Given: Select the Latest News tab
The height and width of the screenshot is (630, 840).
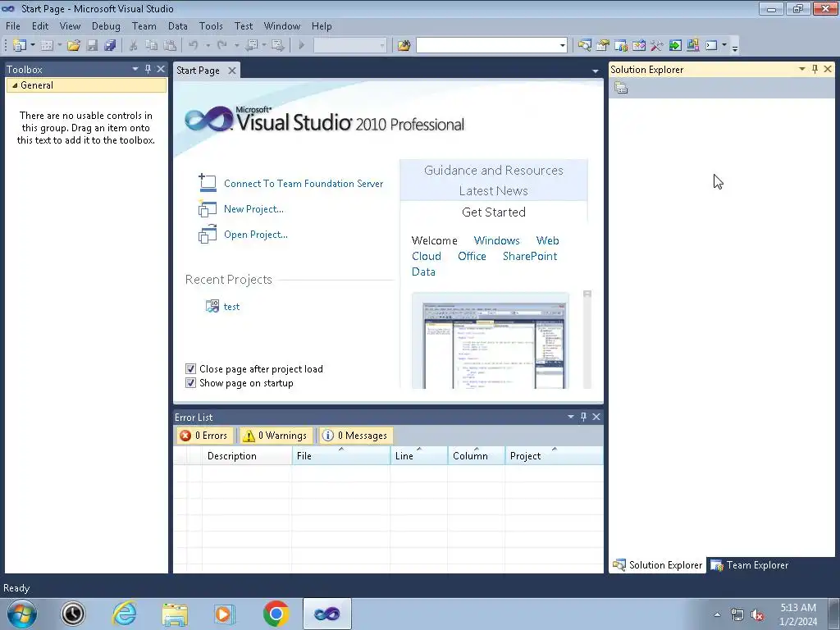Looking at the screenshot, I should pos(493,190).
